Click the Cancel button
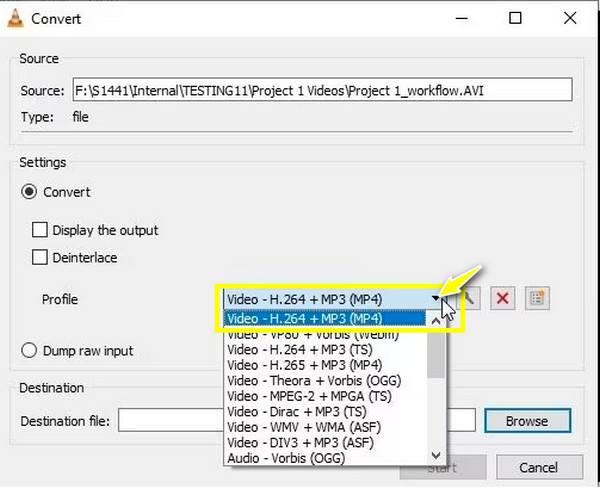The width and height of the screenshot is (600, 489). (539, 467)
